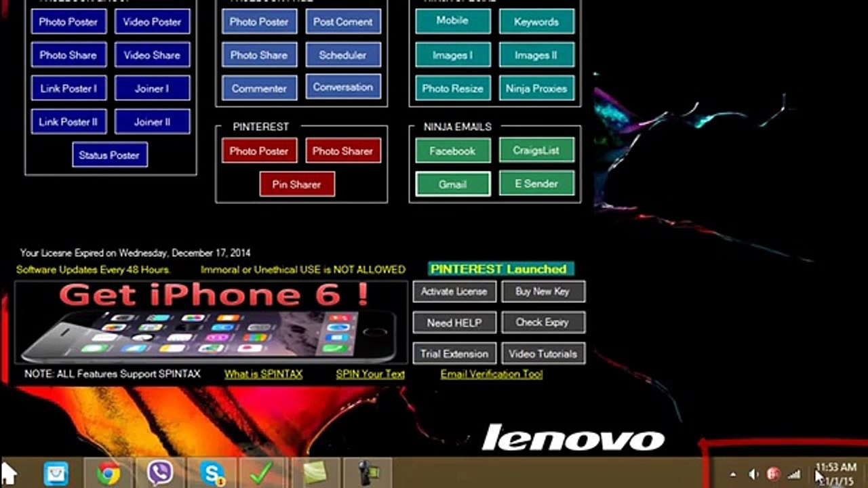Image resolution: width=868 pixels, height=488 pixels.
Task: Open Need HELP
Action: [454, 323]
